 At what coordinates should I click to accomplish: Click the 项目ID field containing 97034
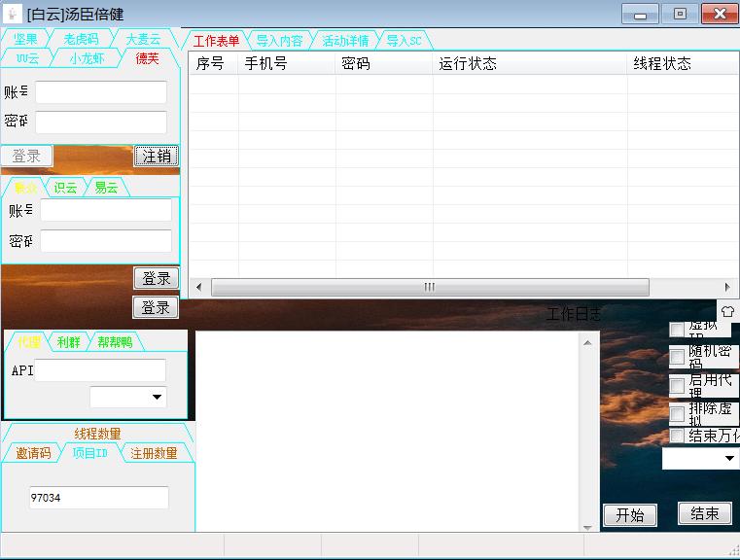pos(97,498)
